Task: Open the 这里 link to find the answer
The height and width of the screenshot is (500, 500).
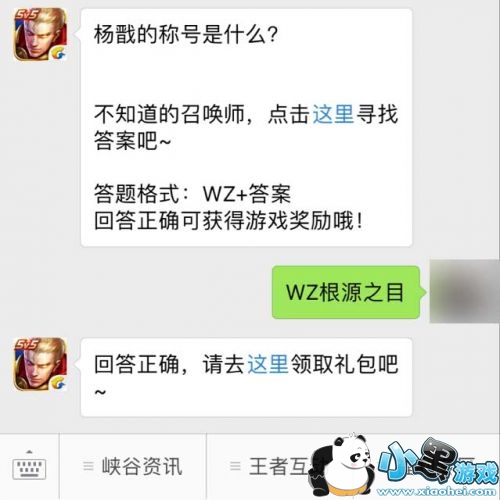Action: 333,114
